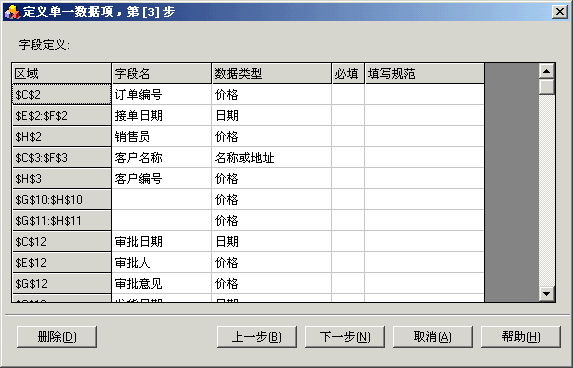Select row header $C$2
This screenshot has width=573, height=368.
click(62, 95)
